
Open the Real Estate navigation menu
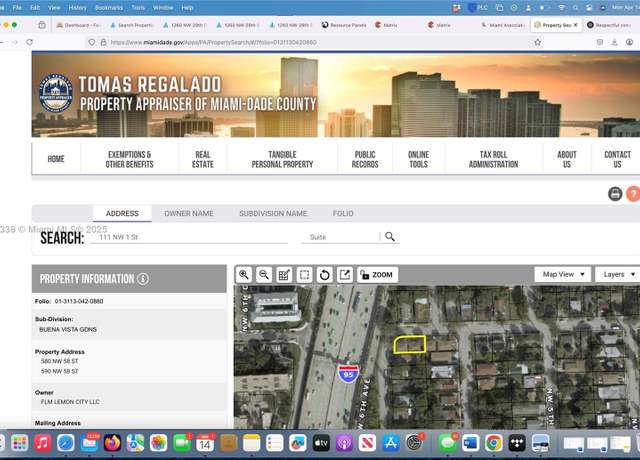203,159
